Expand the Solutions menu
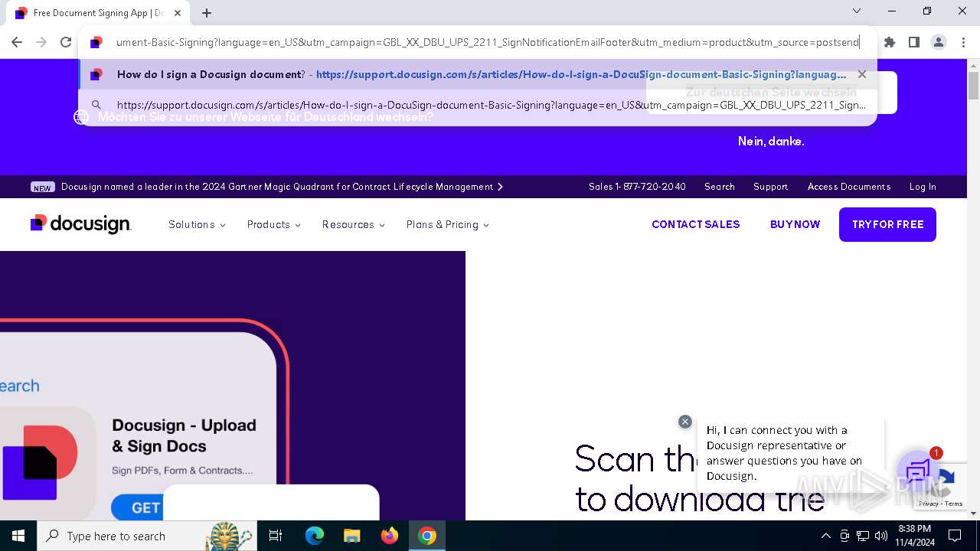980x551 pixels. (197, 224)
